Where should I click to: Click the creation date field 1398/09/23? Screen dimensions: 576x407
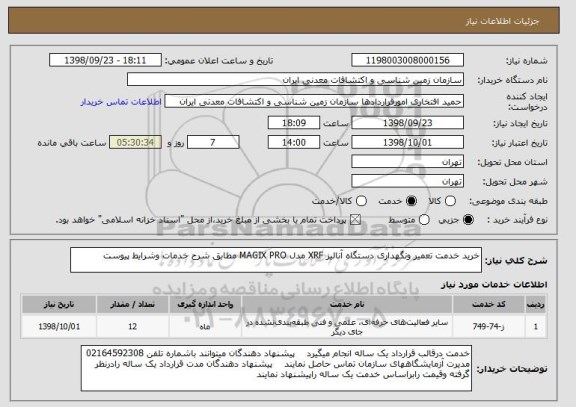pyautogui.click(x=407, y=123)
